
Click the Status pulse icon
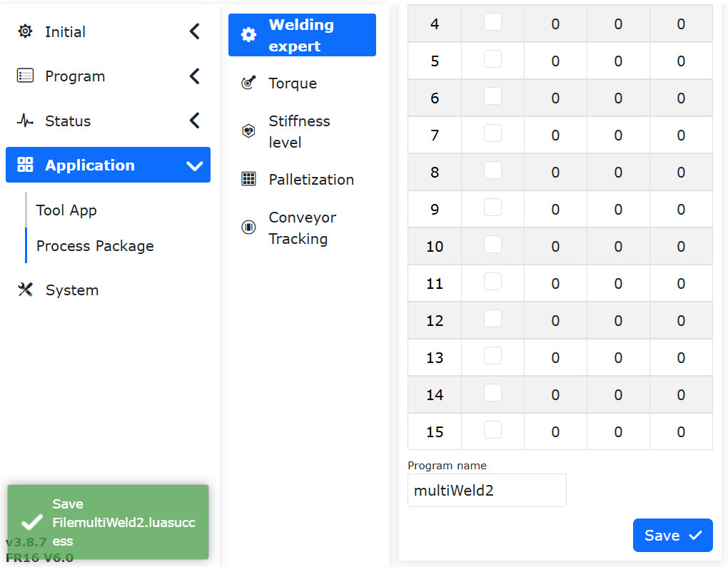[x=25, y=121]
